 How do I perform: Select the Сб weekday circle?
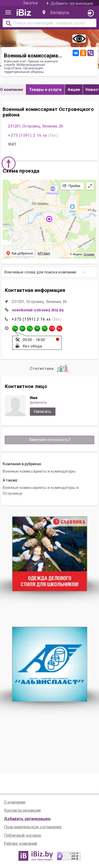tap(52, 328)
